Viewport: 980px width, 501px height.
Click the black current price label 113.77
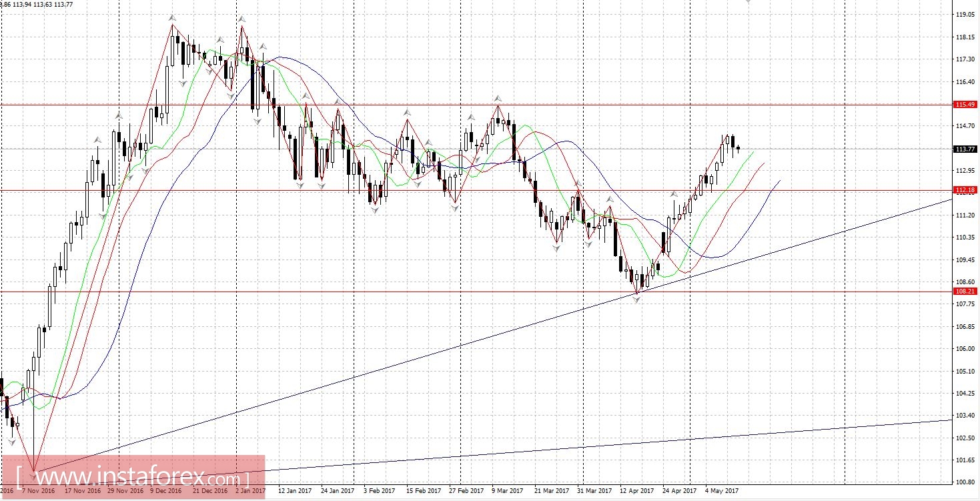(x=965, y=149)
